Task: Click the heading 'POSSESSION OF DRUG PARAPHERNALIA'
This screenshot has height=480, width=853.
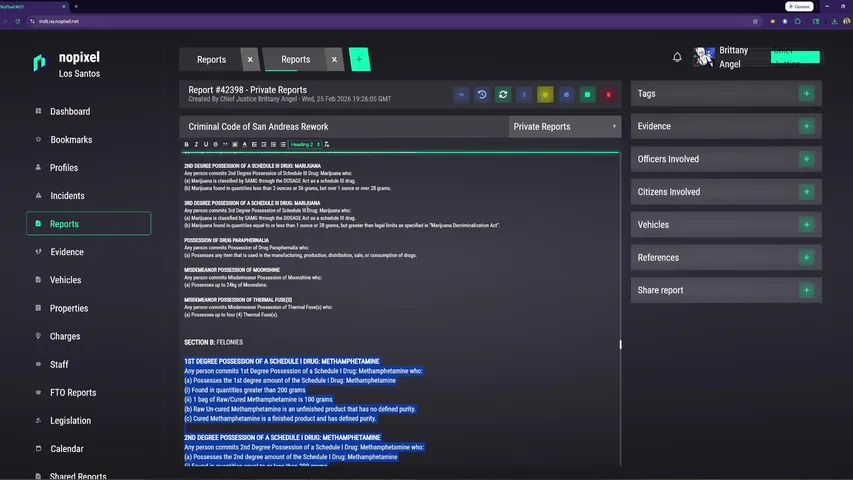Action: [x=226, y=240]
